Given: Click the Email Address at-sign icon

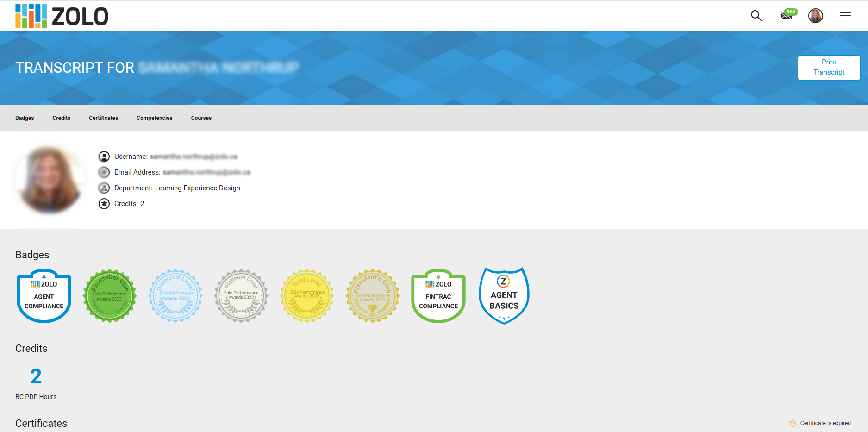Looking at the screenshot, I should (x=104, y=172).
